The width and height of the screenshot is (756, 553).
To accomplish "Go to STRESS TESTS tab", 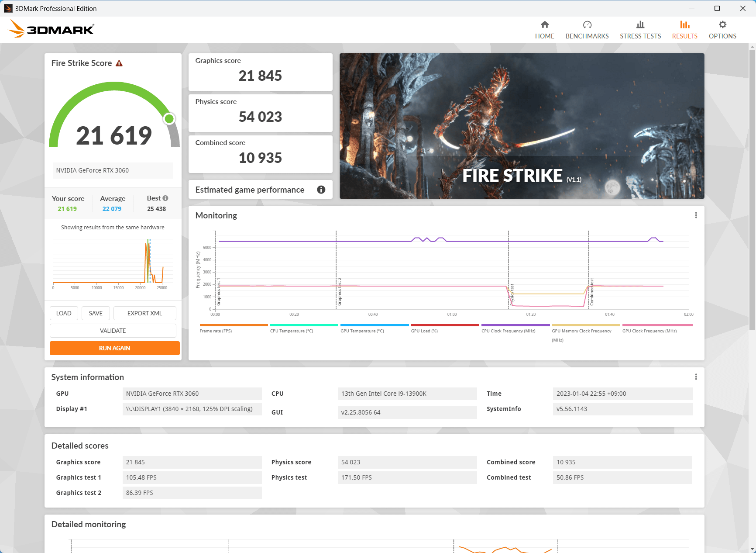I will click(x=640, y=30).
